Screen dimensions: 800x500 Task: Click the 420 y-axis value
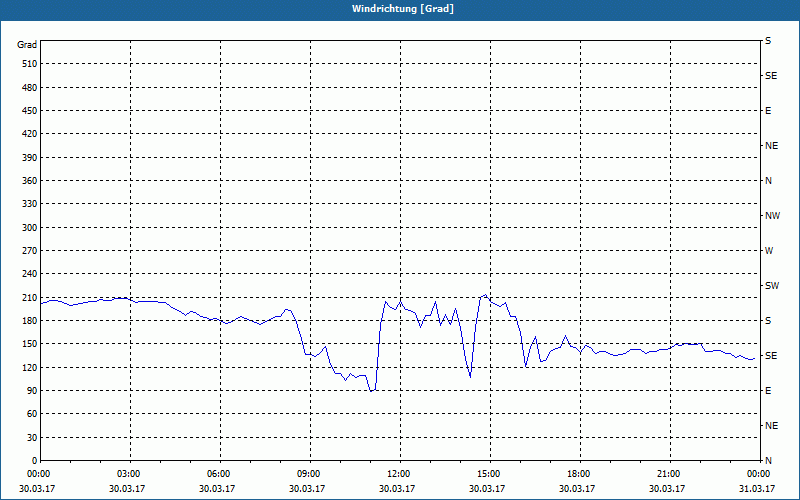pyautogui.click(x=29, y=134)
